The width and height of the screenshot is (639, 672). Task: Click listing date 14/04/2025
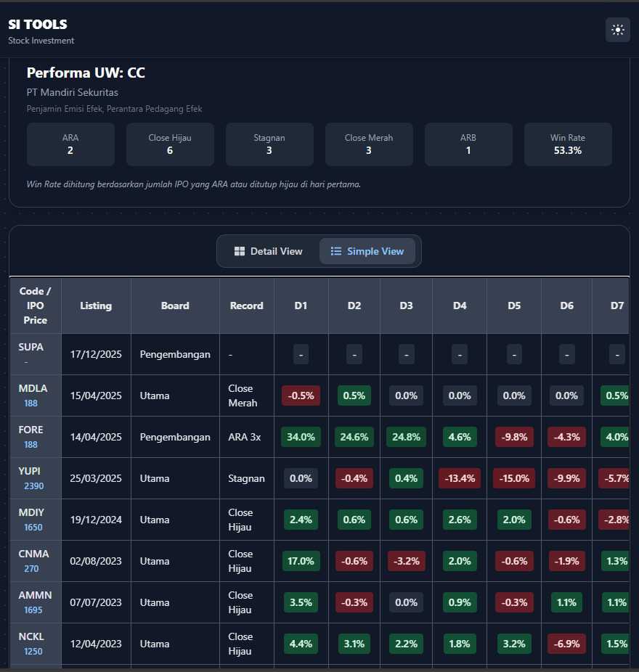(96, 437)
